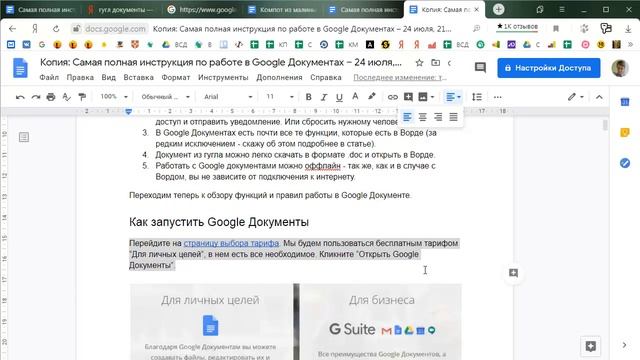
Task: Open the account avatar
Action: (620, 68)
